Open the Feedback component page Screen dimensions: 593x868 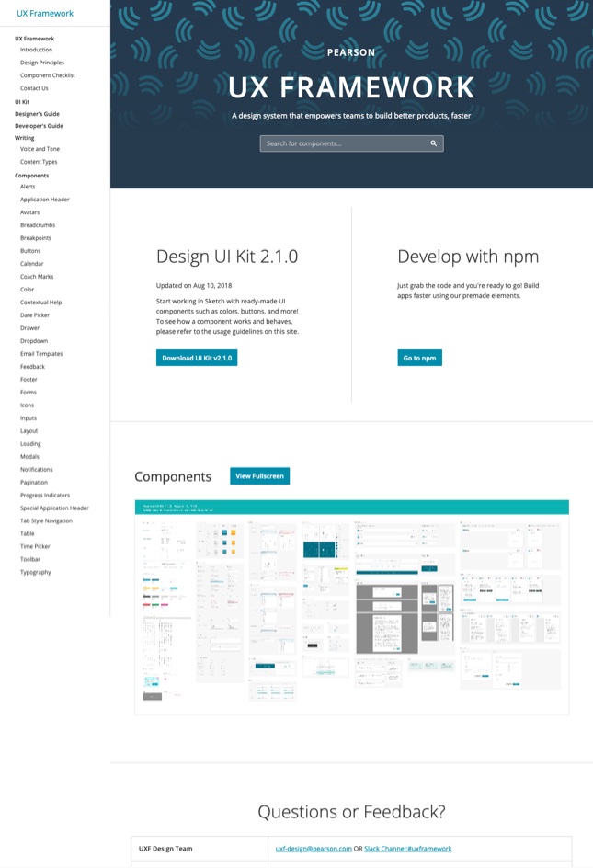click(33, 367)
